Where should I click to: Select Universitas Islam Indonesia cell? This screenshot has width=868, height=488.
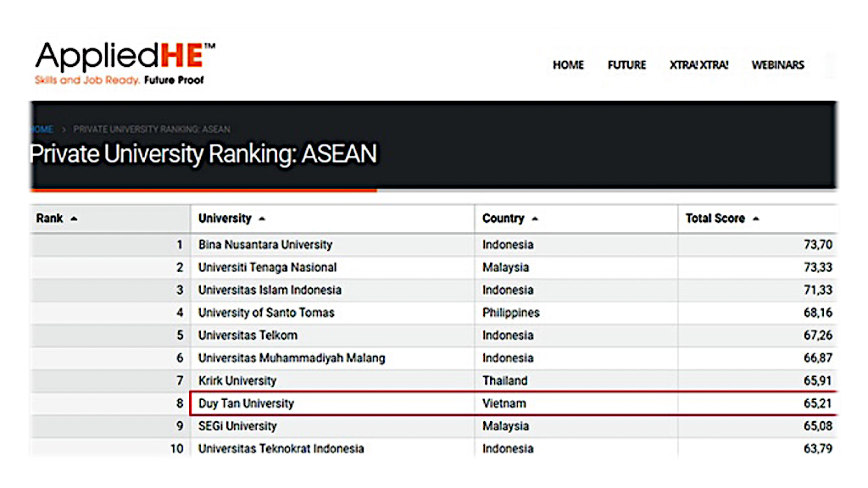332,290
